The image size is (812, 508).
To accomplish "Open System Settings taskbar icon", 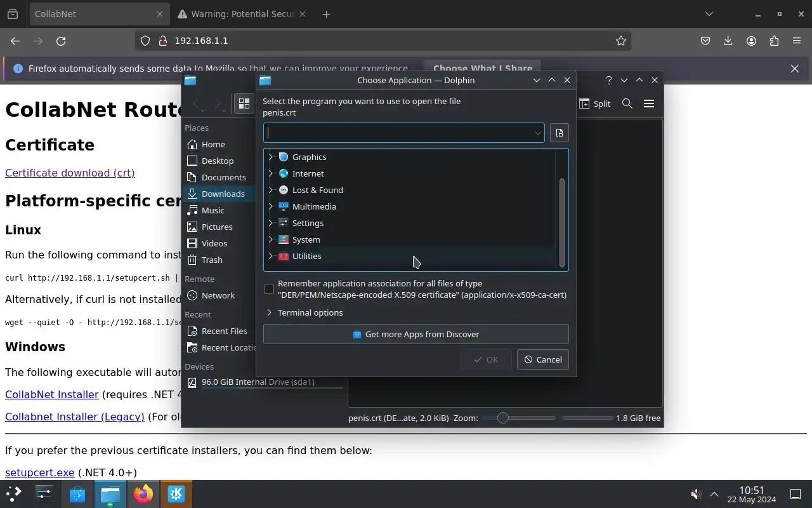I will (44, 493).
